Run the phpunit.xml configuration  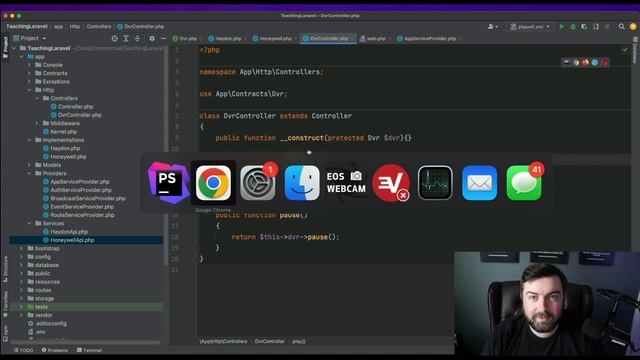tap(562, 27)
